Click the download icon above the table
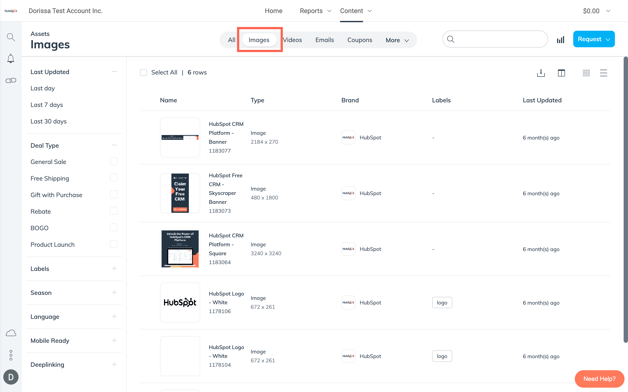Screen dimensions: 628x392 541,73
